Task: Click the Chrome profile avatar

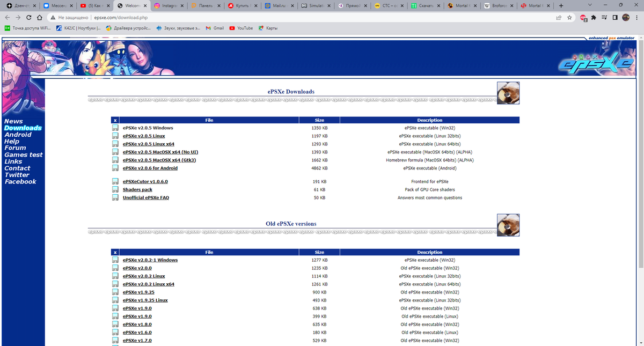Action: (x=626, y=17)
